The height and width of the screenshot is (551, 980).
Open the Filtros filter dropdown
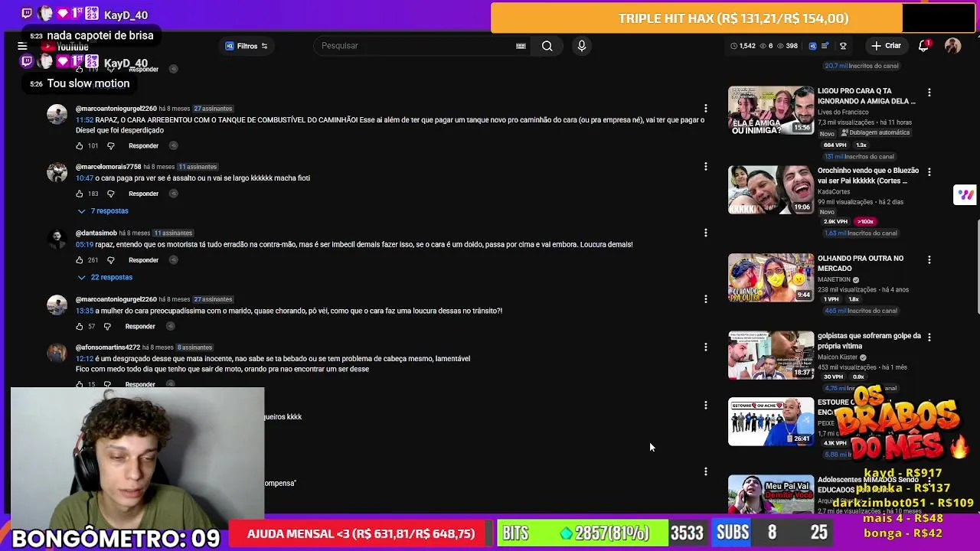tap(246, 46)
